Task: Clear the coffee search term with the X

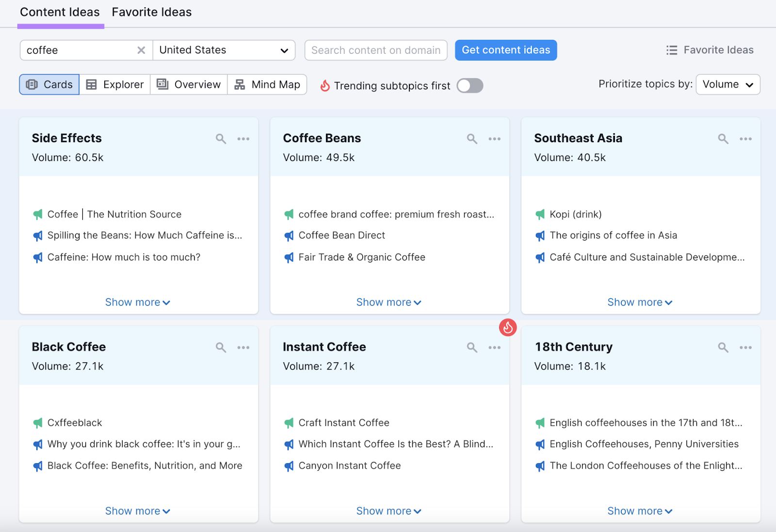Action: (141, 50)
